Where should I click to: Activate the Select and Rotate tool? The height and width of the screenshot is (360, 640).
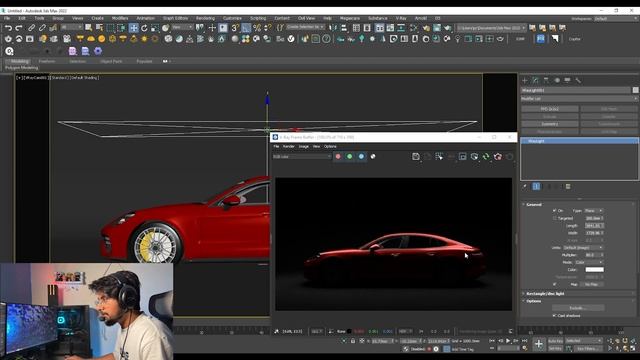(x=144, y=28)
